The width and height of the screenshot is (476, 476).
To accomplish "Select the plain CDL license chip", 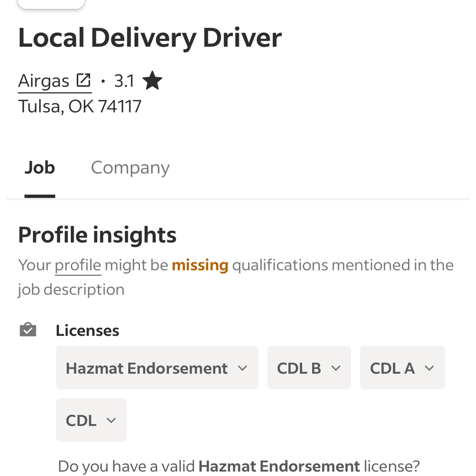I will point(91,420).
